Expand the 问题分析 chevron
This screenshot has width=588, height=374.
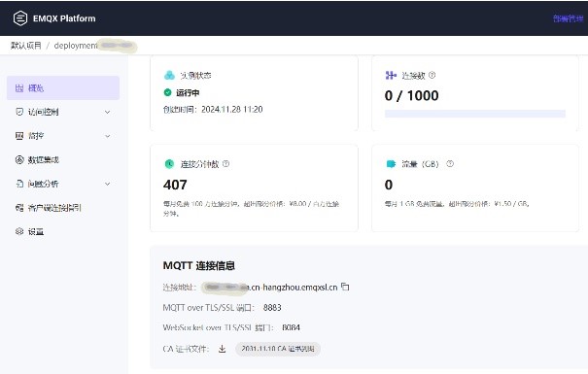[x=108, y=184]
